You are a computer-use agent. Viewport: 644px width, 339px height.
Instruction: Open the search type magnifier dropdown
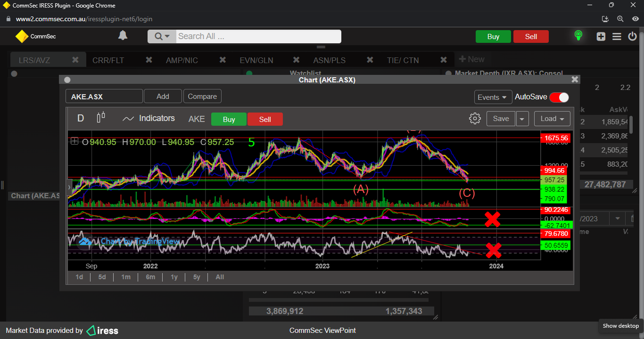click(162, 36)
